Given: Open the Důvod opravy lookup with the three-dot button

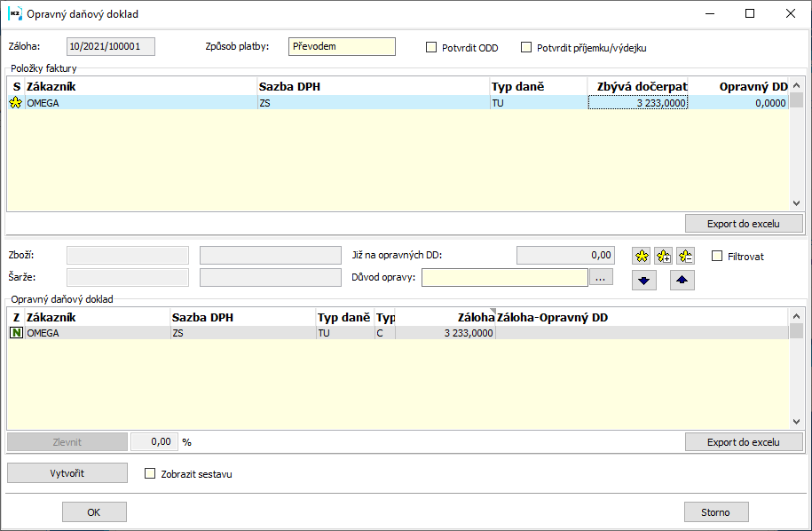Looking at the screenshot, I should point(600,278).
